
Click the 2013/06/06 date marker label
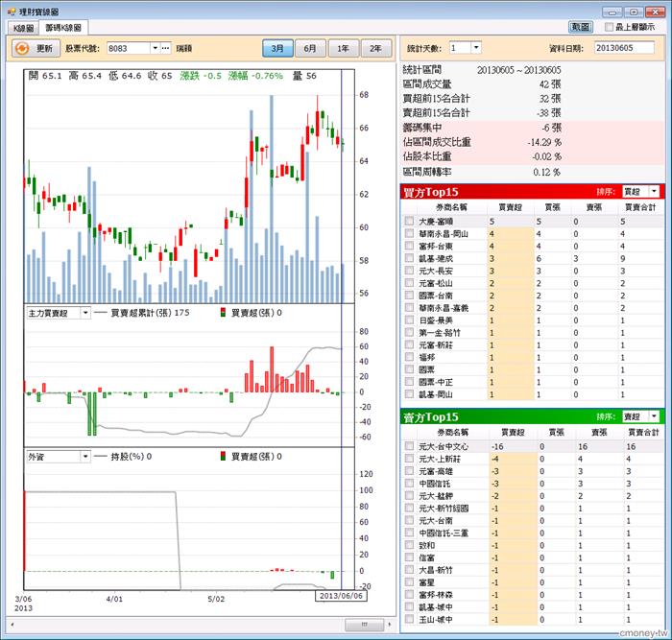click(x=341, y=596)
